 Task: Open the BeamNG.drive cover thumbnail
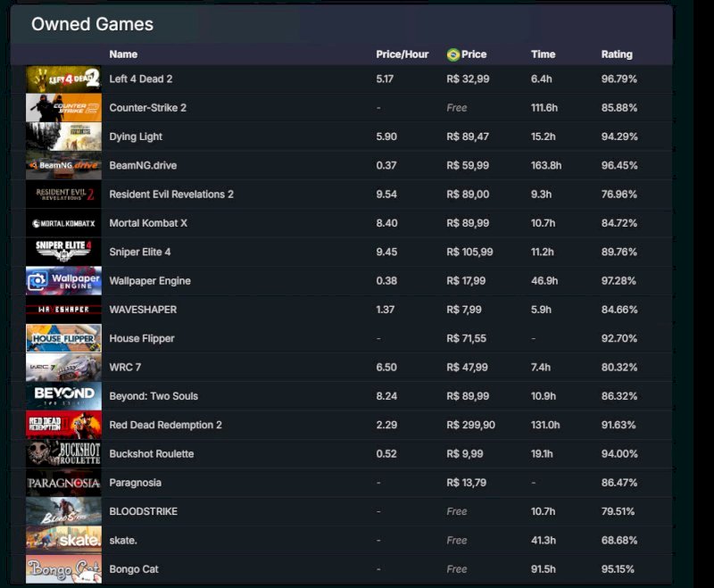[x=63, y=165]
